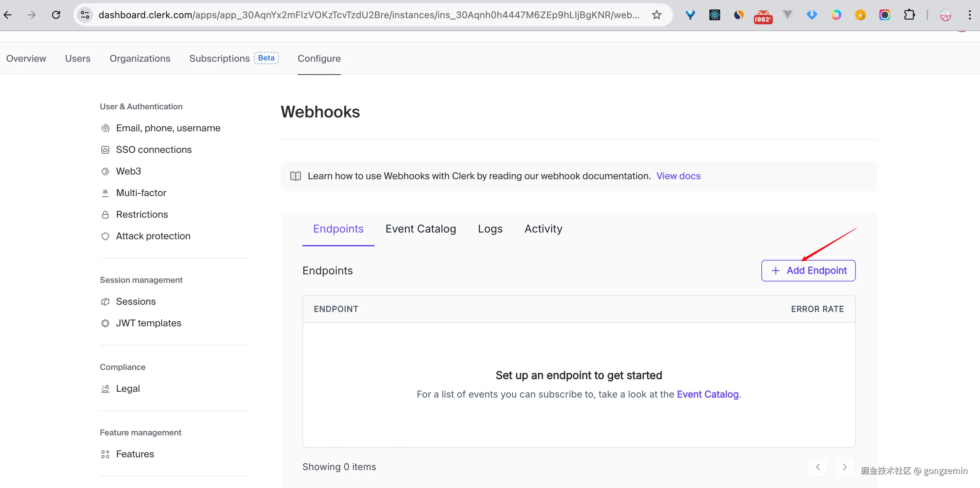Open the SSO connections settings

coord(153,150)
